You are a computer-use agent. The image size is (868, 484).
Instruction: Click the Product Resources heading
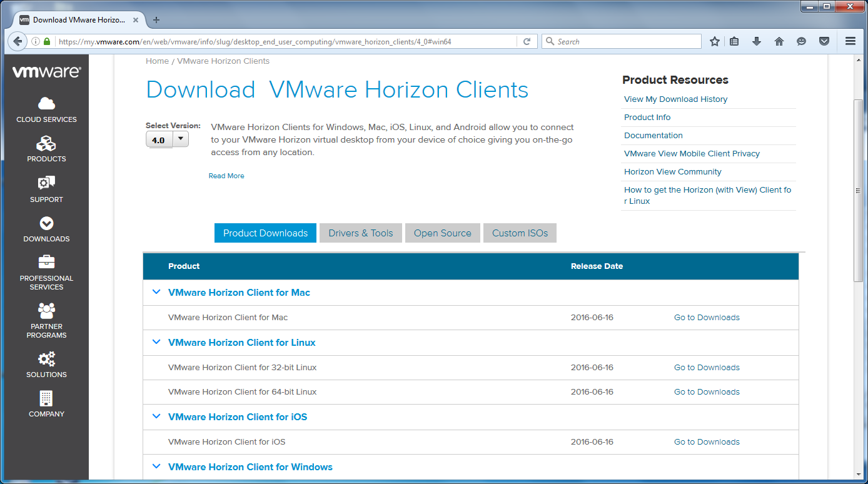tap(675, 79)
